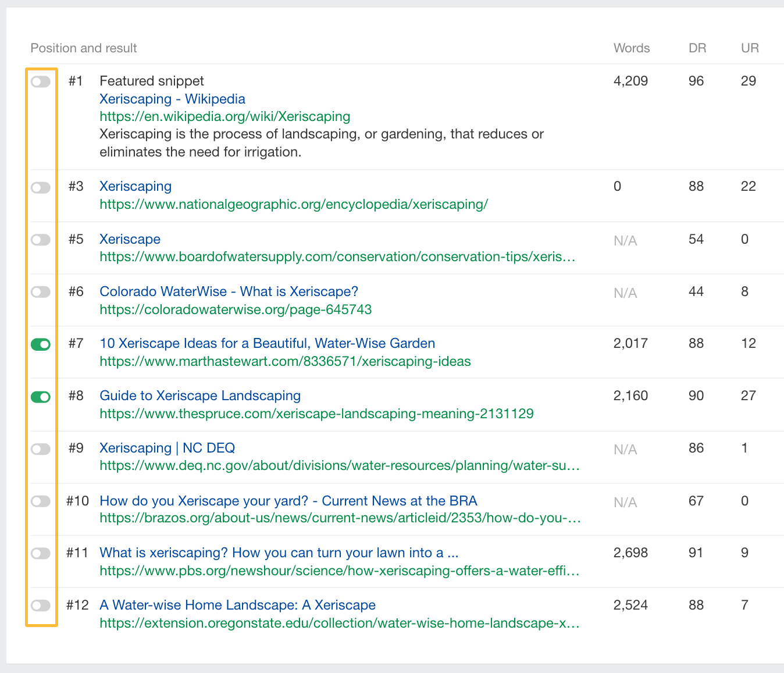
Task: Enable toggle for Wikipedia featured snippet result
Action: coord(41,81)
